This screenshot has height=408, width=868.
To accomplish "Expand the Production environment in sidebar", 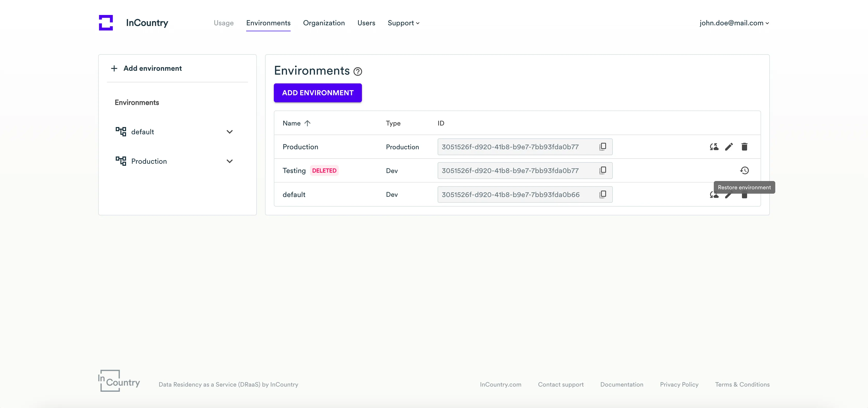I will [229, 161].
